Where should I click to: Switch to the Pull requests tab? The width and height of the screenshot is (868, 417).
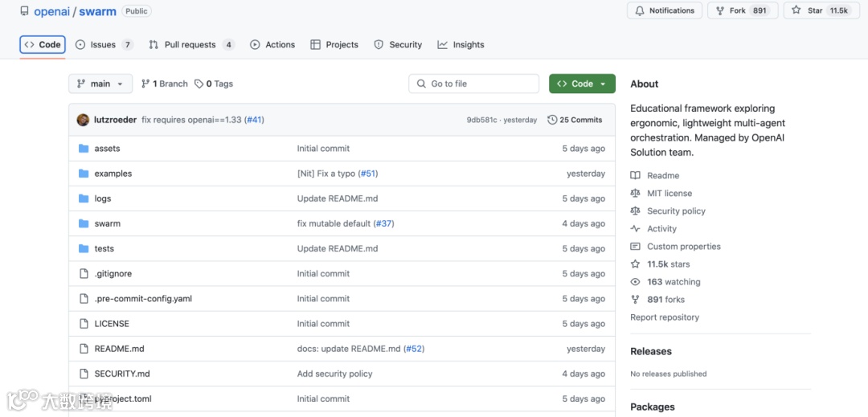tap(191, 45)
